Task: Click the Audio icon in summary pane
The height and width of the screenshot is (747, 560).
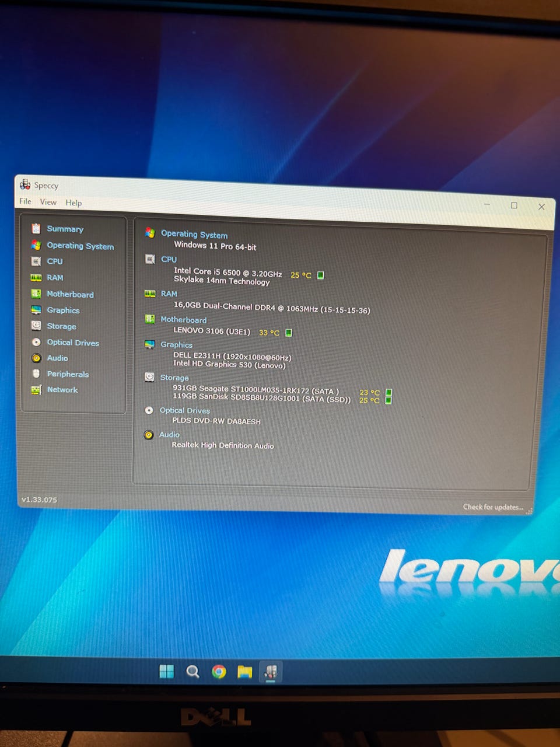Action: (x=149, y=435)
